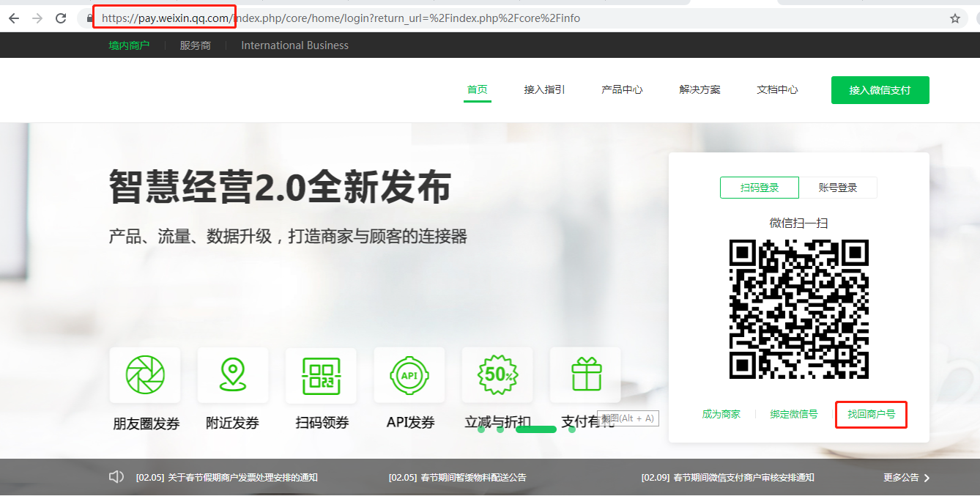This screenshot has width=980, height=499.
Task: Open 解决方案 in the main navigation
Action: (699, 89)
